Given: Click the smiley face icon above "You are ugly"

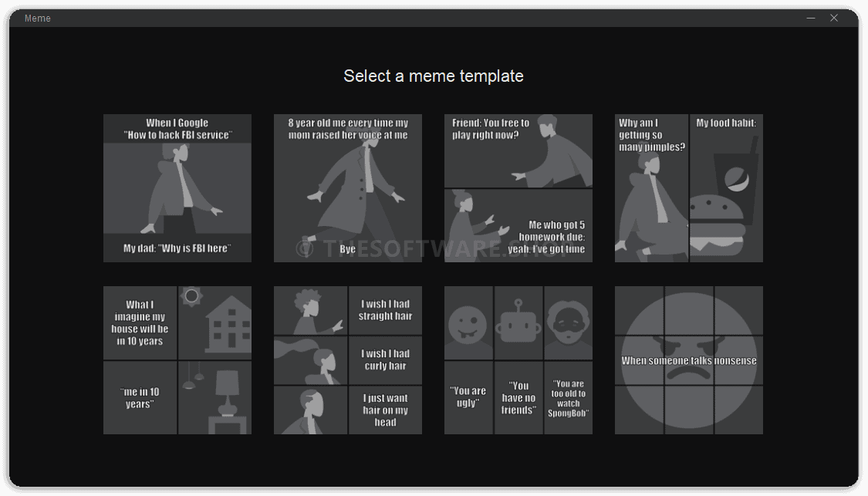Looking at the screenshot, I should point(468,325).
